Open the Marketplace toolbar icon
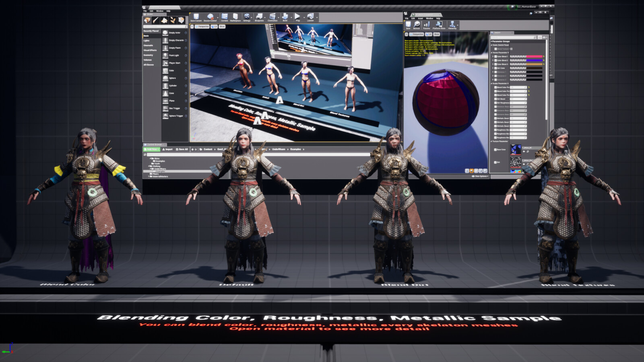The width and height of the screenshot is (644, 362). point(235,17)
